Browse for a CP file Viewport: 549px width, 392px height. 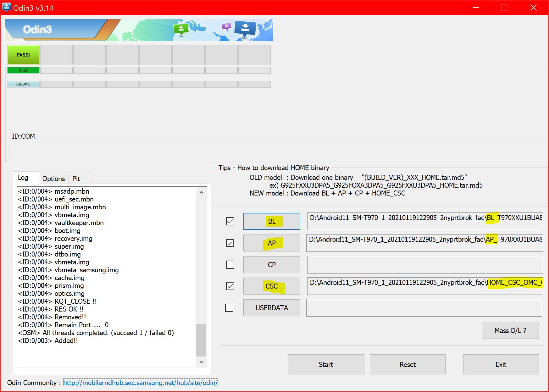coord(272,265)
